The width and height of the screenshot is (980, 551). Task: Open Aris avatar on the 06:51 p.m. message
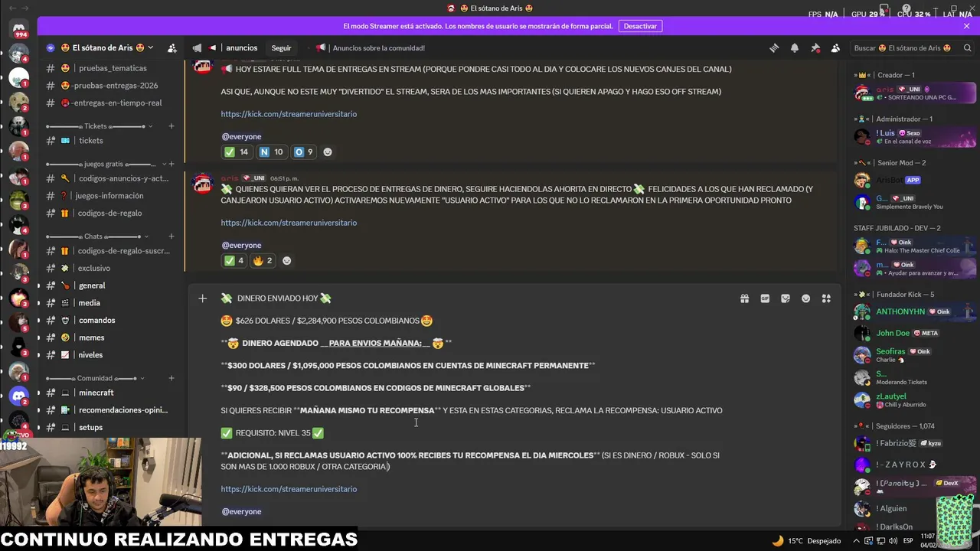(x=203, y=184)
